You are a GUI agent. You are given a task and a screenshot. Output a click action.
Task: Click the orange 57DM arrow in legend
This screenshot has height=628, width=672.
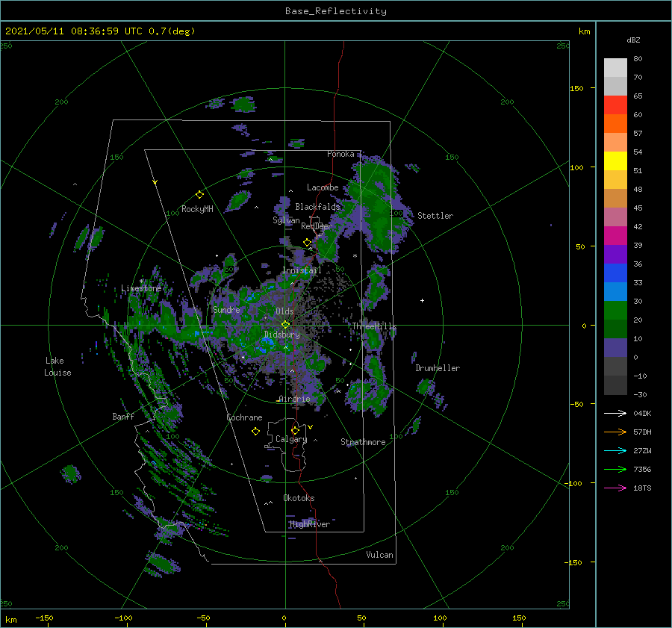615,432
